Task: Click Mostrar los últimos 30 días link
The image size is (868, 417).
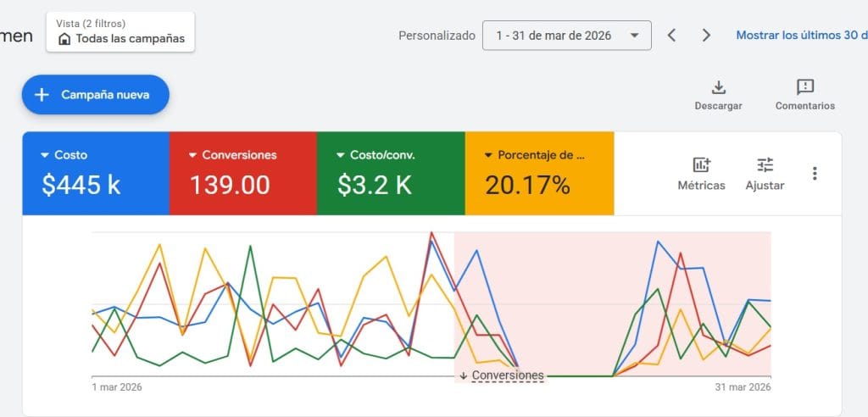Action: coord(802,36)
